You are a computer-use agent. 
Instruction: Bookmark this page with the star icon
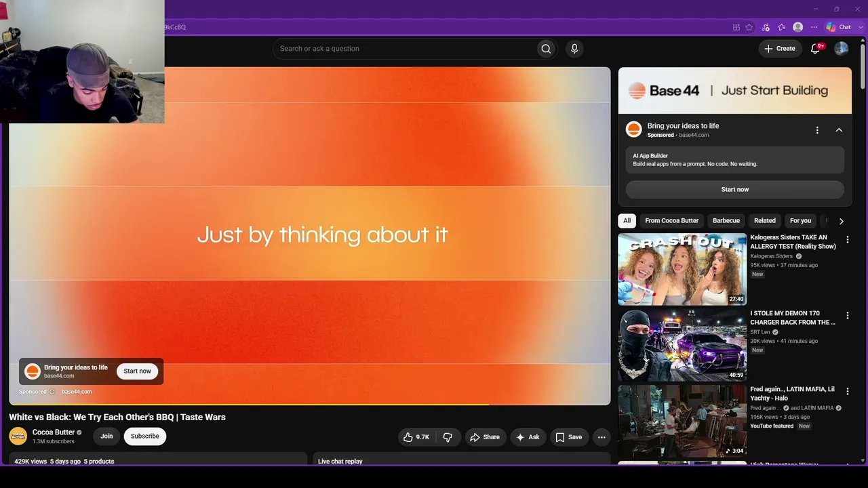click(749, 27)
